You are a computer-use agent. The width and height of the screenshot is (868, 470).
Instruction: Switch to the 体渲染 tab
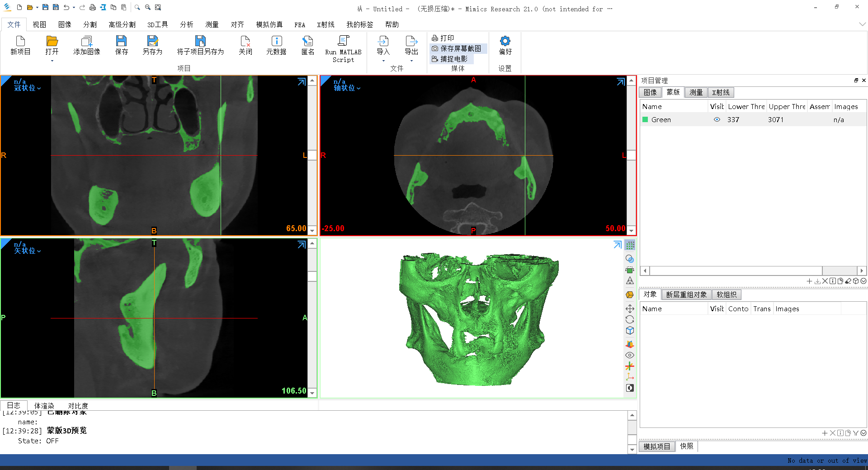coord(44,406)
